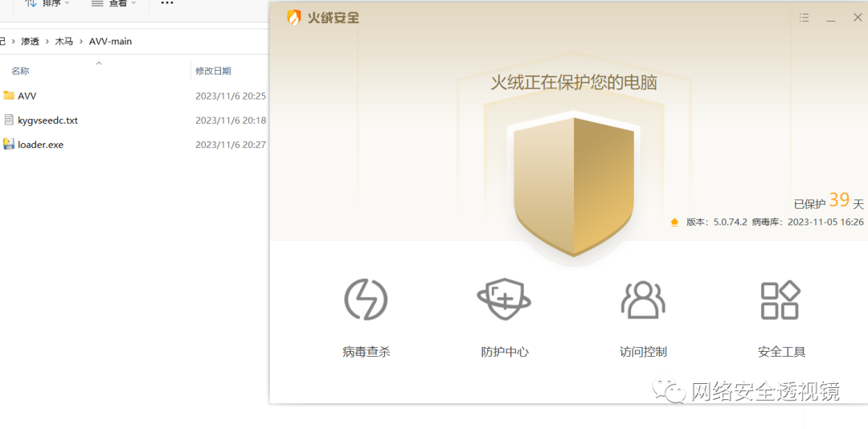The image size is (868, 429).
Task: Click the sort arrow above the 名称 column
Action: 99,63
